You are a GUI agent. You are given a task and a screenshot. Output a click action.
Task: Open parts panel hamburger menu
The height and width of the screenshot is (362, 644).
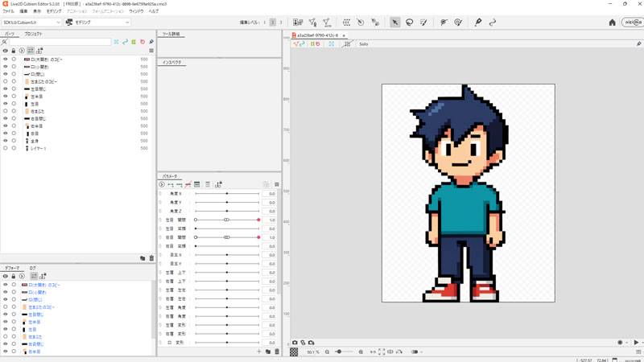pos(151,51)
